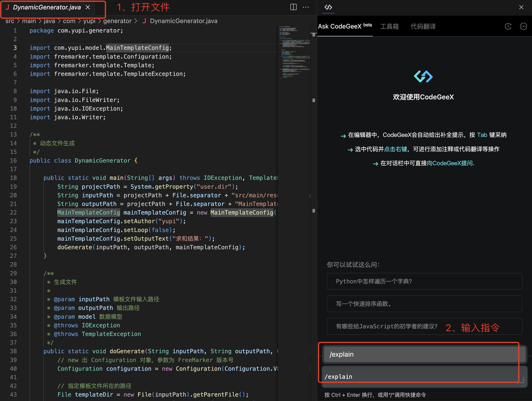This screenshot has height=401, width=532.
Task: Click the 向CodeGeeX提问 link
Action: click(x=450, y=163)
